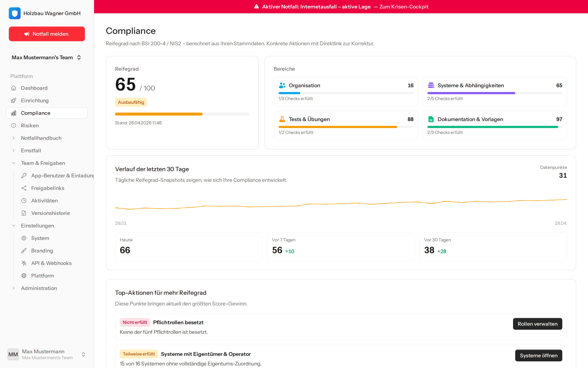588x368 pixels.
Task: Click the Teilweise erfüllt badge
Action: point(139,354)
